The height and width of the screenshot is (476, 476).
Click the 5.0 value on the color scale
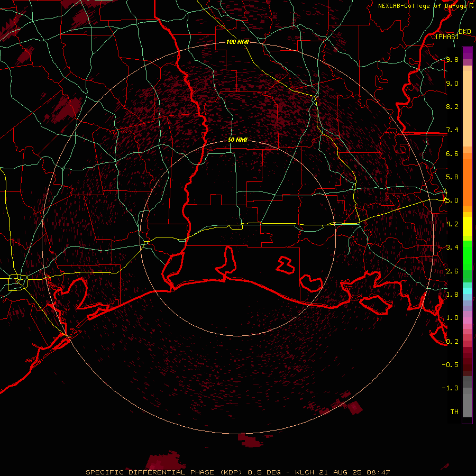click(x=452, y=200)
